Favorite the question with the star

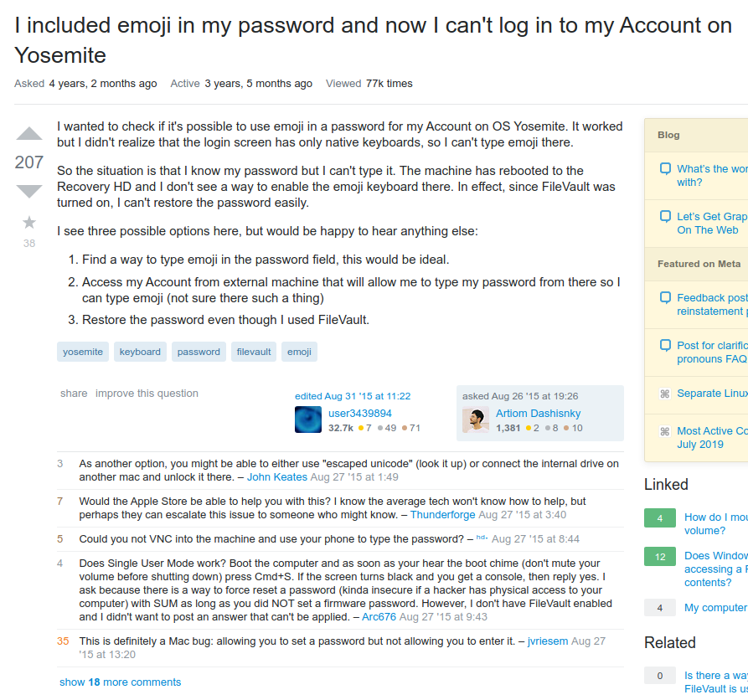click(29, 223)
